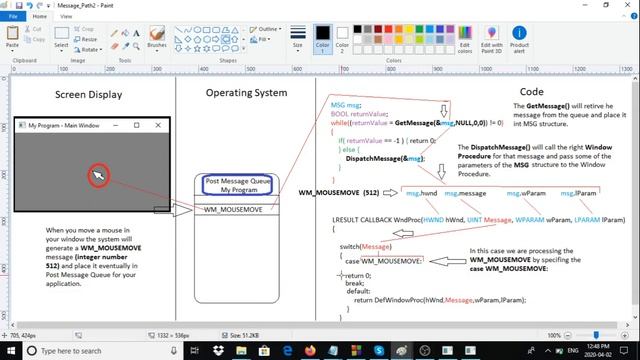Viewport: 640px width, 360px height.
Task: Expand the Shapes gallery more arrow
Action: click(x=244, y=49)
